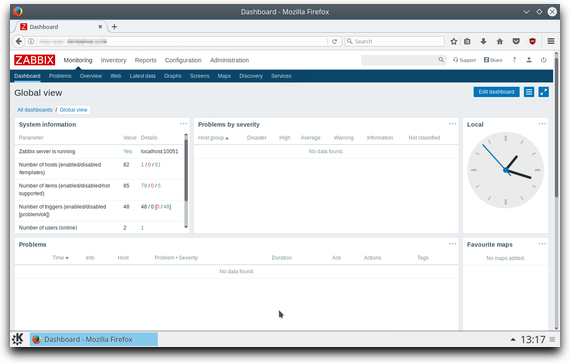Open the Zabbix help question mark
Image resolution: width=570 pixels, height=363 pixels.
click(x=514, y=60)
